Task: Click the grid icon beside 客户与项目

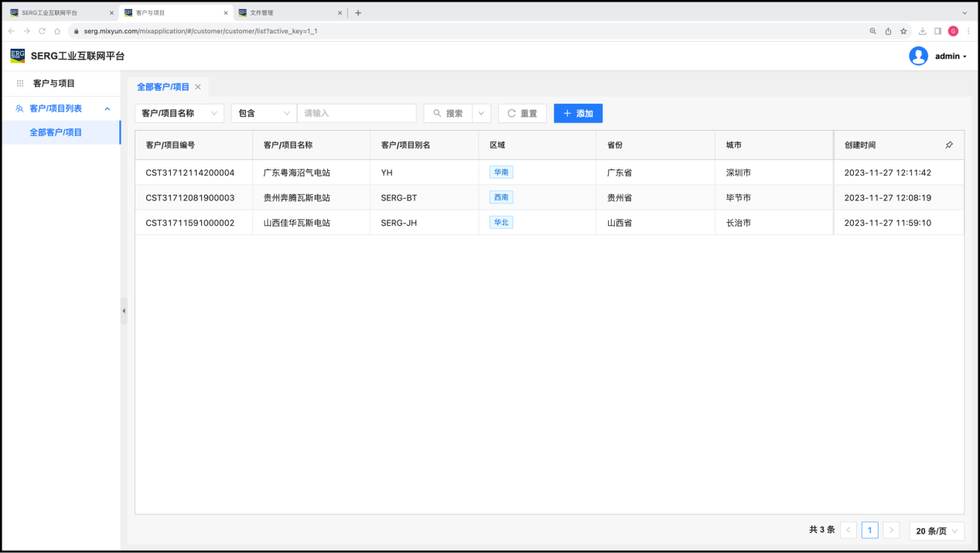Action: (20, 84)
